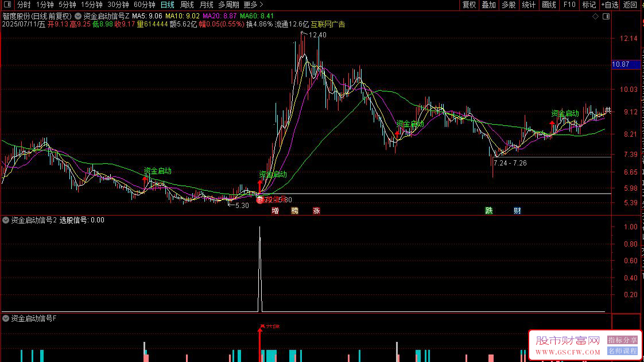Click the red circle 选股信号 marker

260,200
